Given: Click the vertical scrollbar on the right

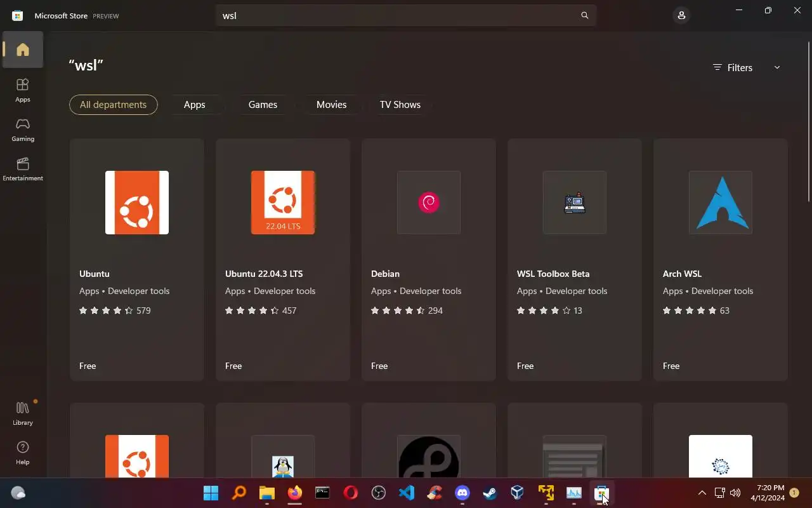Looking at the screenshot, I should point(808,121).
